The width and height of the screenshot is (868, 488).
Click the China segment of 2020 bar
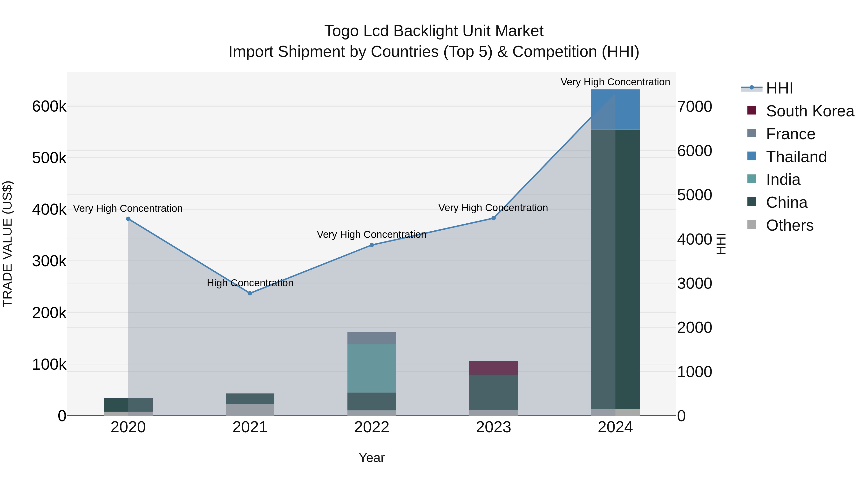pos(128,405)
